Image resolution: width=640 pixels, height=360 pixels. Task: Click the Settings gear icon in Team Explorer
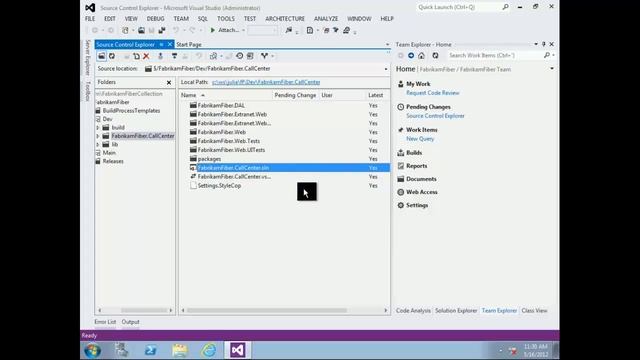401,205
